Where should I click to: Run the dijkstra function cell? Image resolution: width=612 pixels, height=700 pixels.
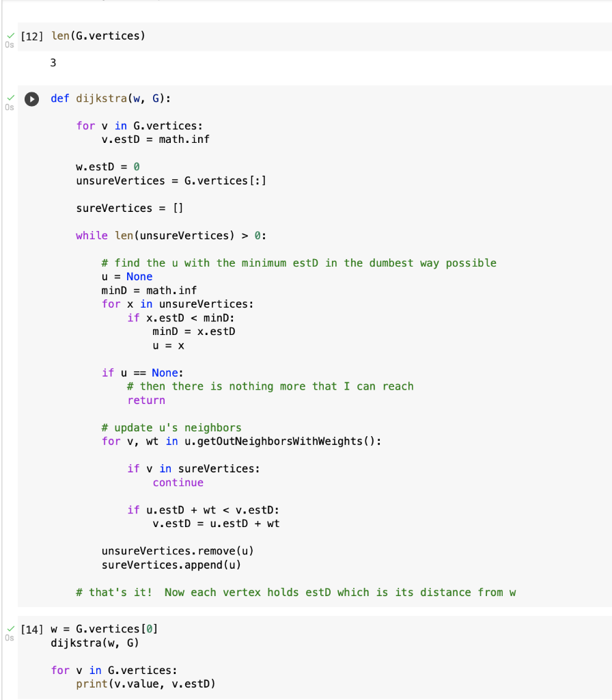coord(31,98)
